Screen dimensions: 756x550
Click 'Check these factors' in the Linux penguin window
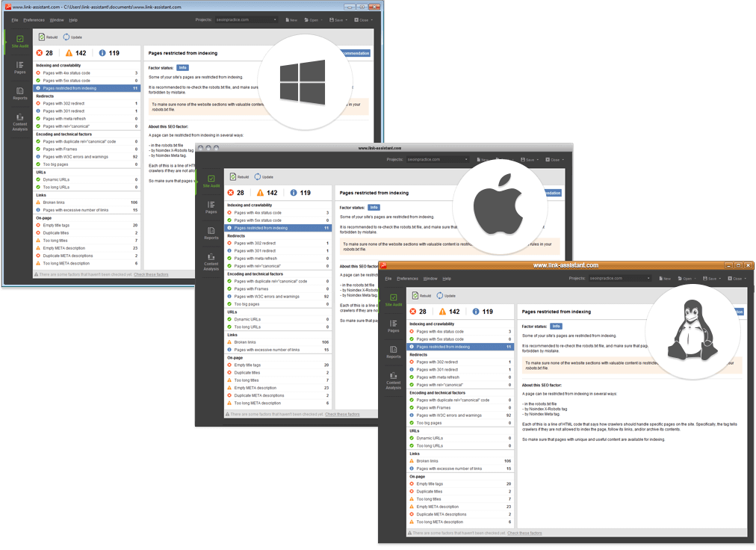(524, 533)
